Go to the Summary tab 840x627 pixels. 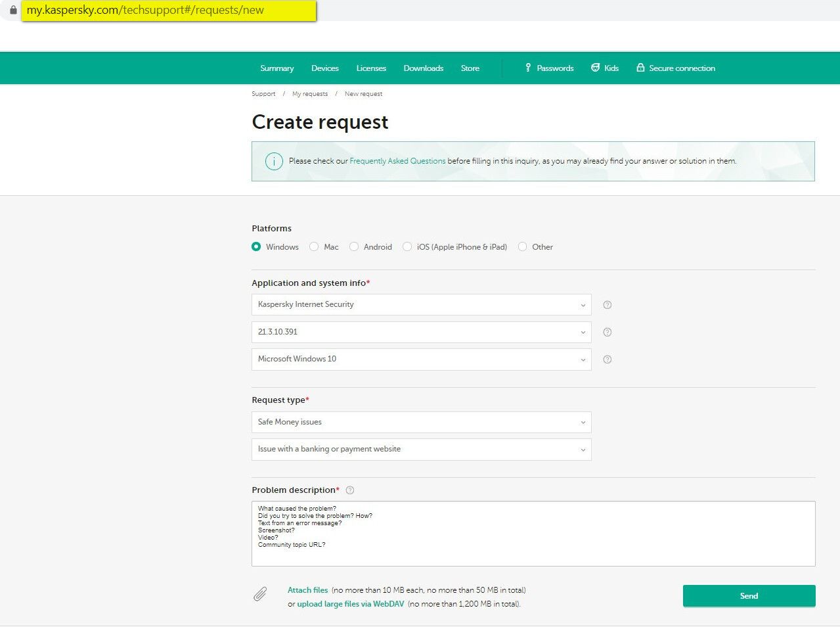(277, 68)
